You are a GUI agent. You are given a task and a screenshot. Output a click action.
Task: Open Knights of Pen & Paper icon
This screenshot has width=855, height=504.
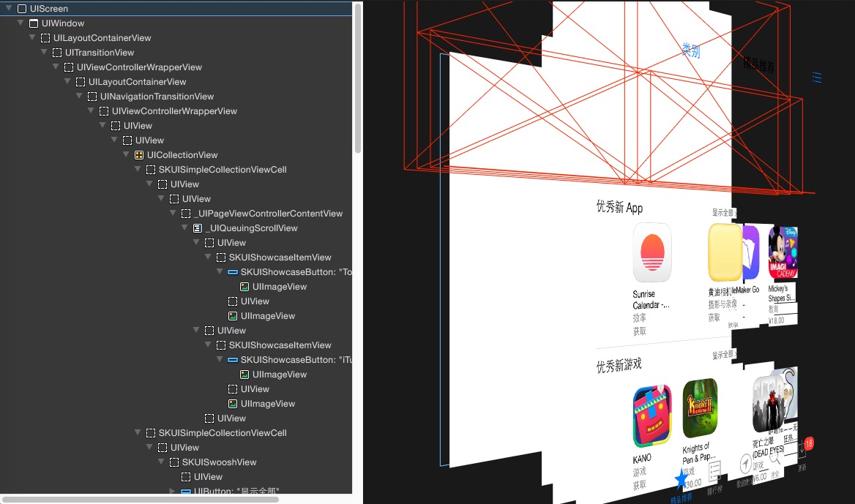[x=700, y=408]
